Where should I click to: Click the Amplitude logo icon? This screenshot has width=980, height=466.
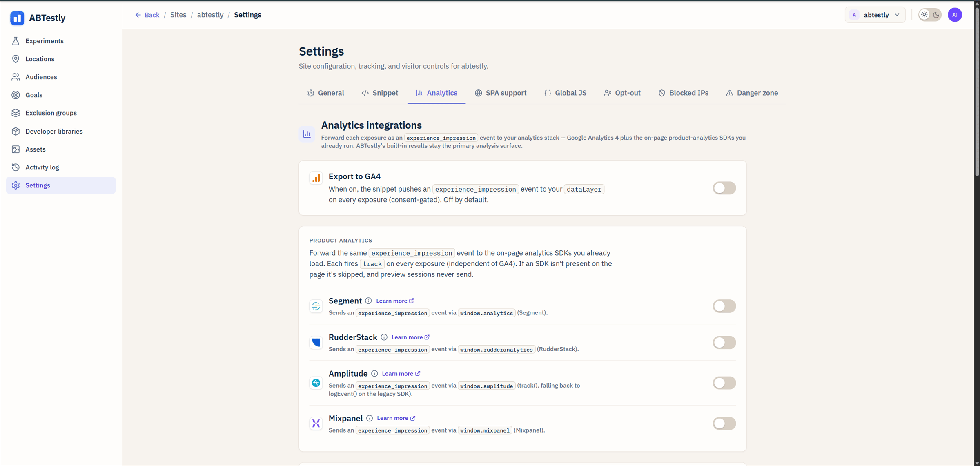tap(316, 383)
